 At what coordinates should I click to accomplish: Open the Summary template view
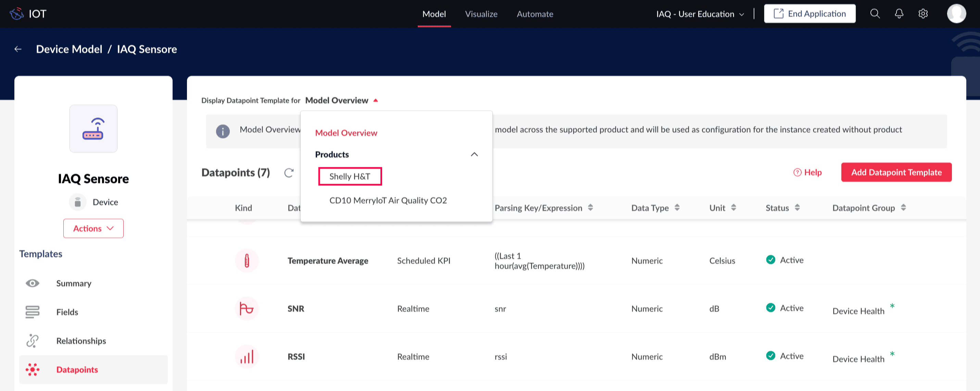coord(73,283)
